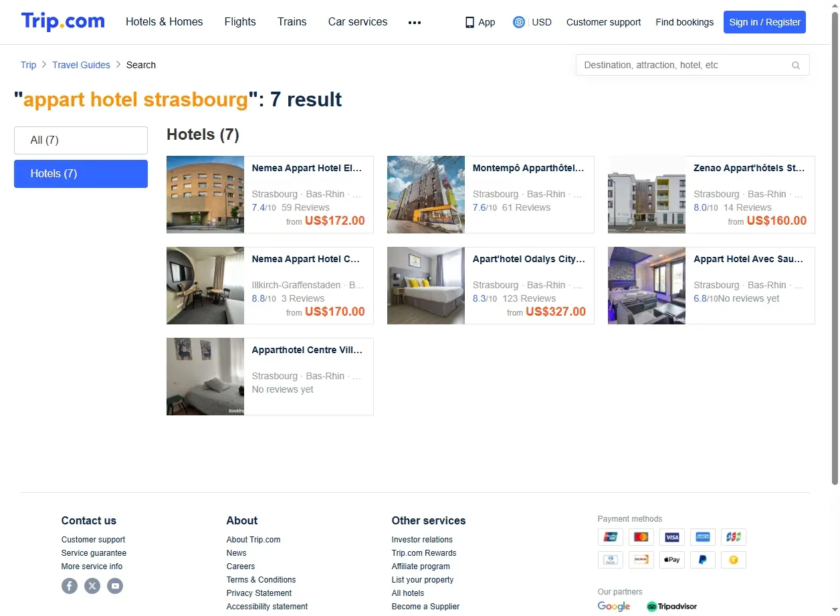Click the Diners Club payment icon
This screenshot has height=616, width=840.
(x=610, y=560)
